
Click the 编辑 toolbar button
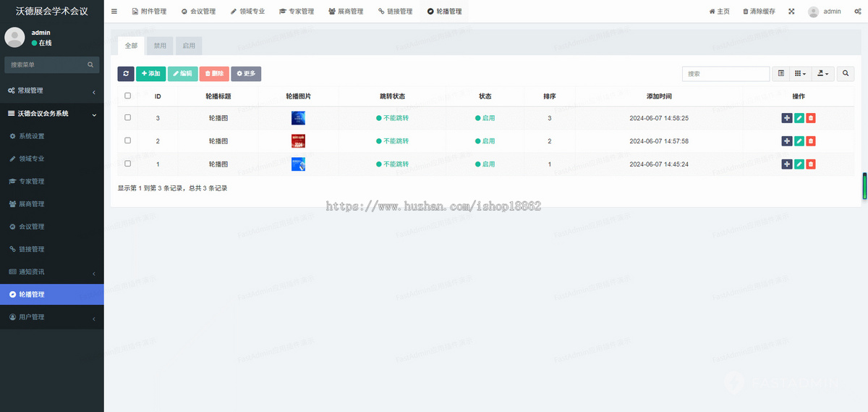(182, 74)
